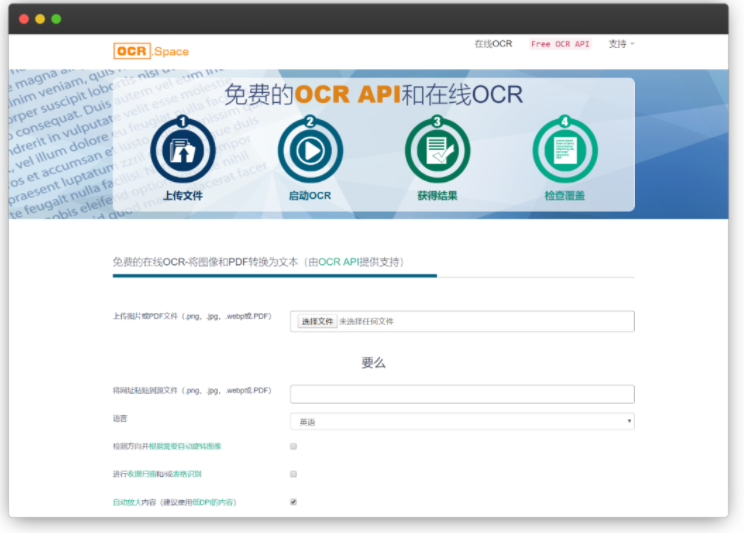
Task: Focus the paste URL input field
Action: tap(462, 394)
